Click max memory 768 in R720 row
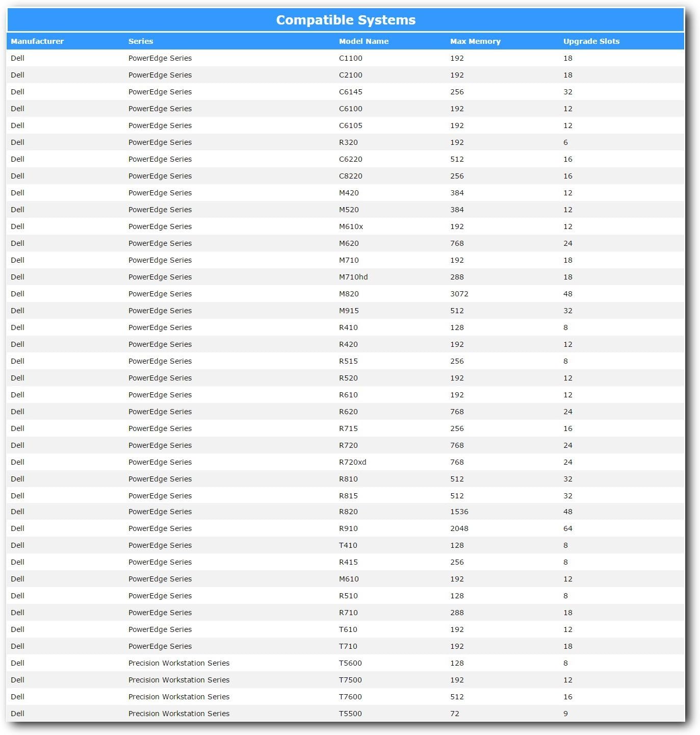 tap(457, 445)
